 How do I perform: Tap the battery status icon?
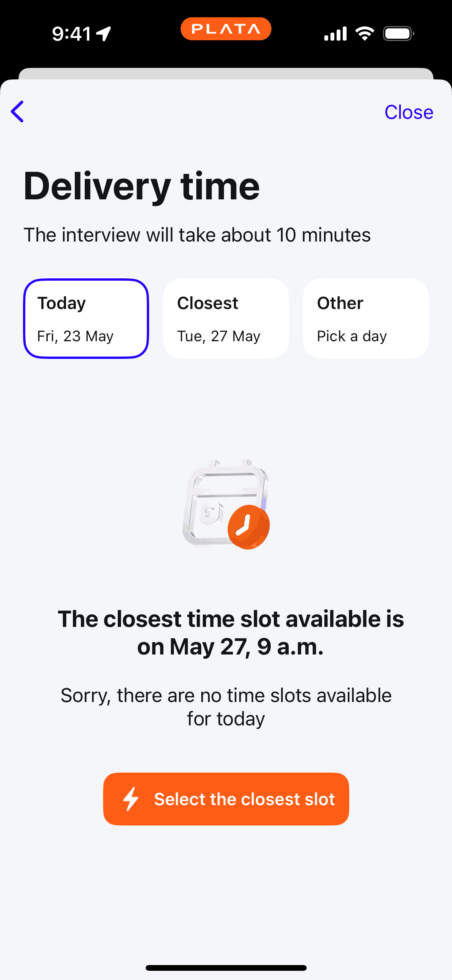pyautogui.click(x=398, y=34)
